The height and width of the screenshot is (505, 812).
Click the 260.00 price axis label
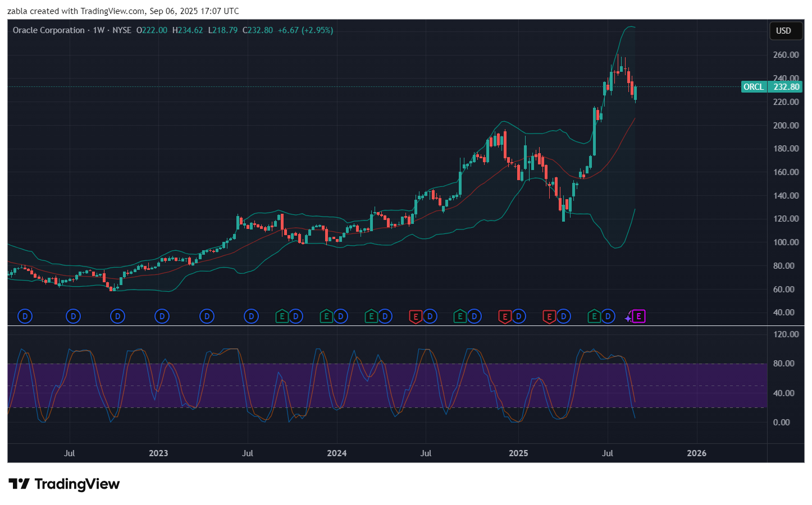coord(786,55)
